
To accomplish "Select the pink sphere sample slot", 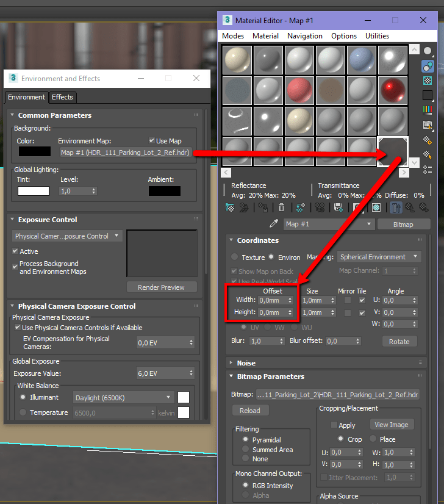I will (299, 91).
